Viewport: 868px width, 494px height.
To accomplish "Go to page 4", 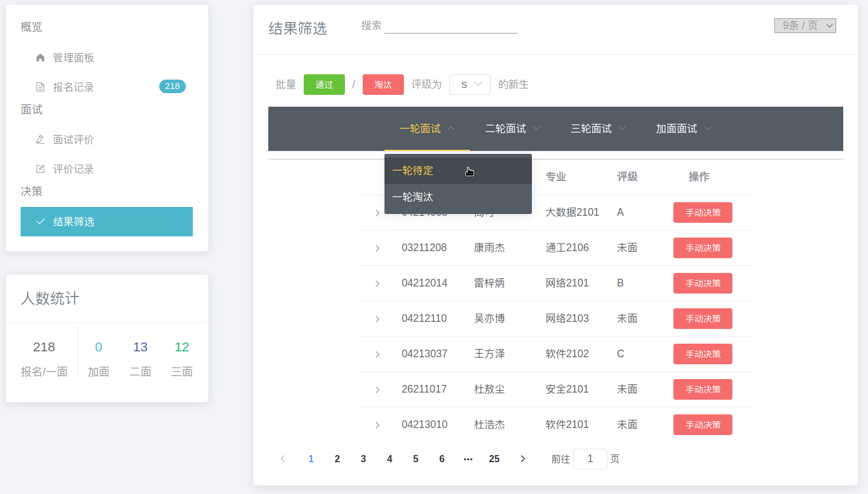I will pos(390,459).
